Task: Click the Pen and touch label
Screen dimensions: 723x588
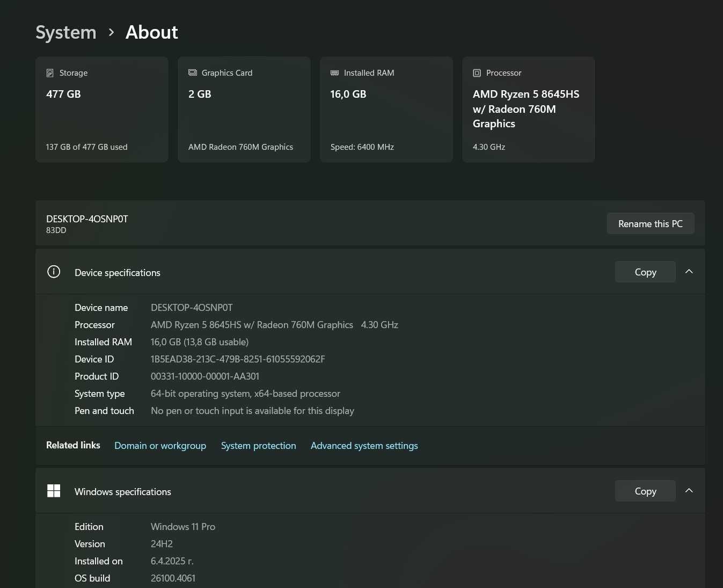Action: coord(104,411)
